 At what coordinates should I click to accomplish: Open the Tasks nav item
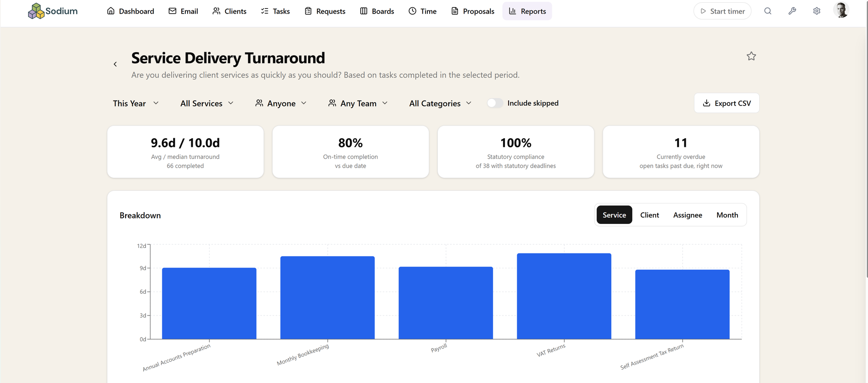tap(275, 11)
